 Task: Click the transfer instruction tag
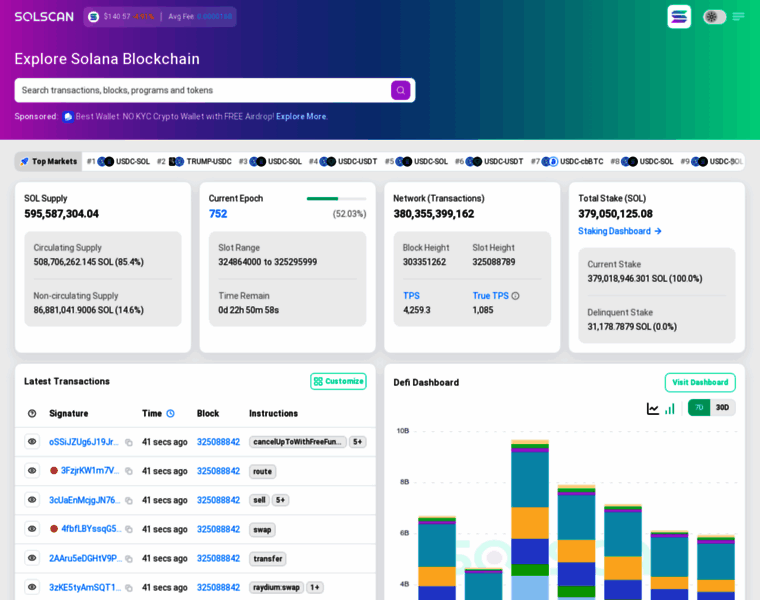point(268,558)
